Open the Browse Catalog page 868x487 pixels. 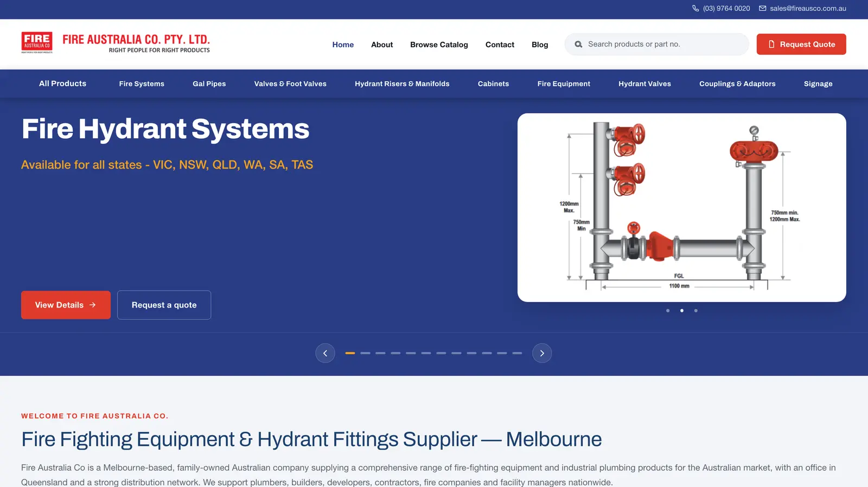tap(439, 44)
